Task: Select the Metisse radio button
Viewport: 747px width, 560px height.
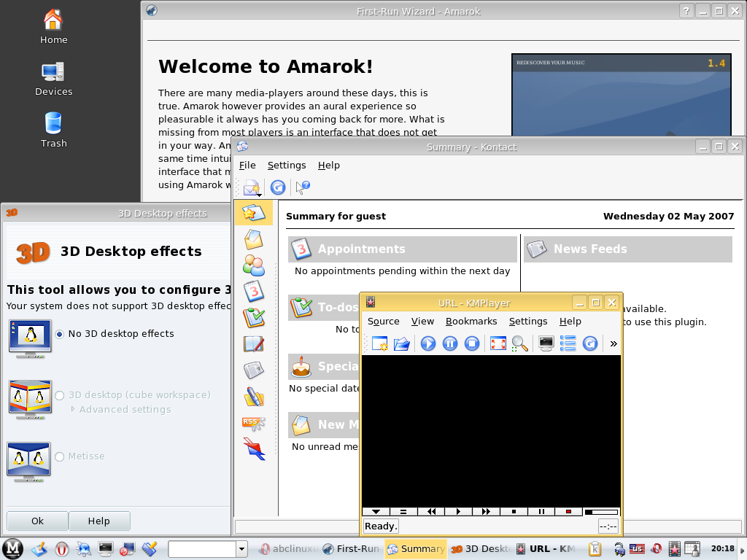Action: [x=60, y=456]
